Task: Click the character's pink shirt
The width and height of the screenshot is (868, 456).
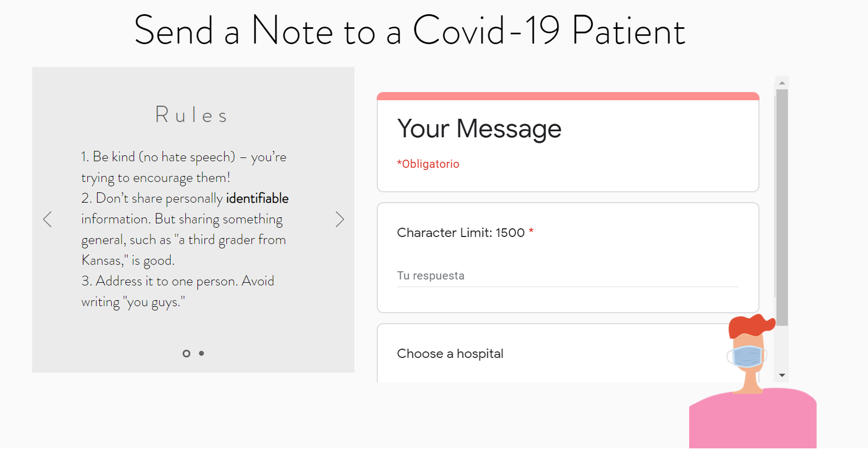Action: click(x=752, y=419)
